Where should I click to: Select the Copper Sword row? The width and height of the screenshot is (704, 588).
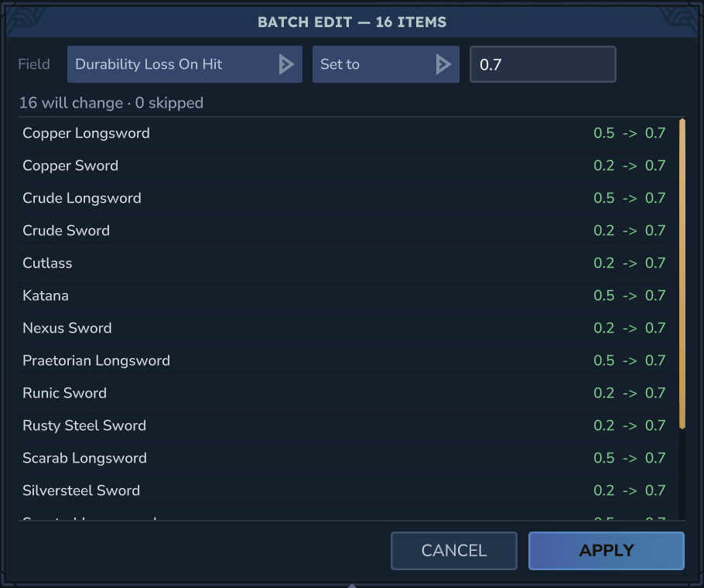tap(346, 166)
